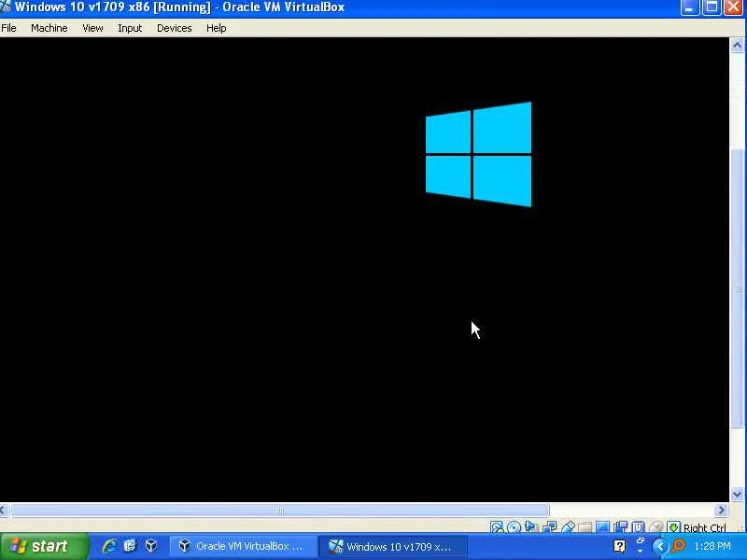
Task: Click the vertical scrollbar down arrow
Action: (x=738, y=495)
